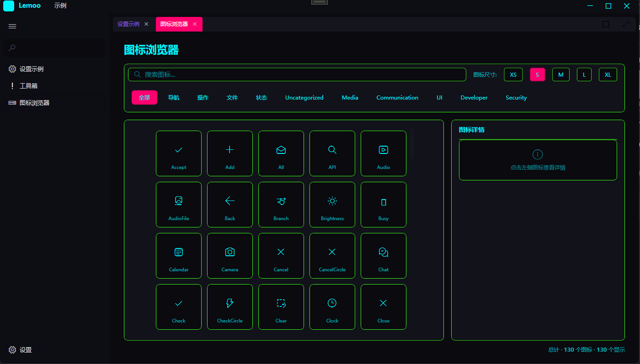The width and height of the screenshot is (640, 364).
Task: Focus the 搜索图标 search field
Action: point(297,74)
